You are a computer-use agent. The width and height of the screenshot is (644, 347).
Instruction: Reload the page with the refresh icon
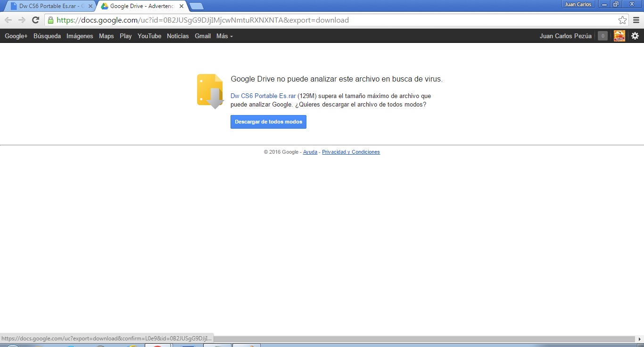click(x=35, y=20)
